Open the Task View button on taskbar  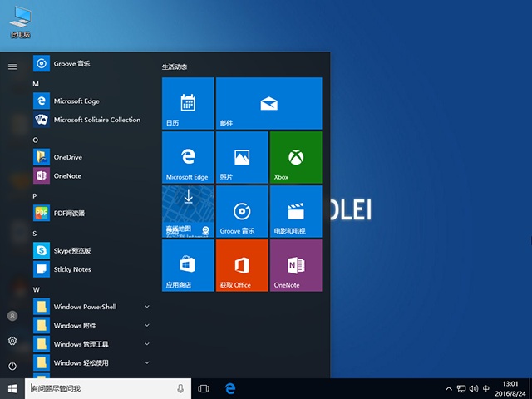[x=204, y=388]
